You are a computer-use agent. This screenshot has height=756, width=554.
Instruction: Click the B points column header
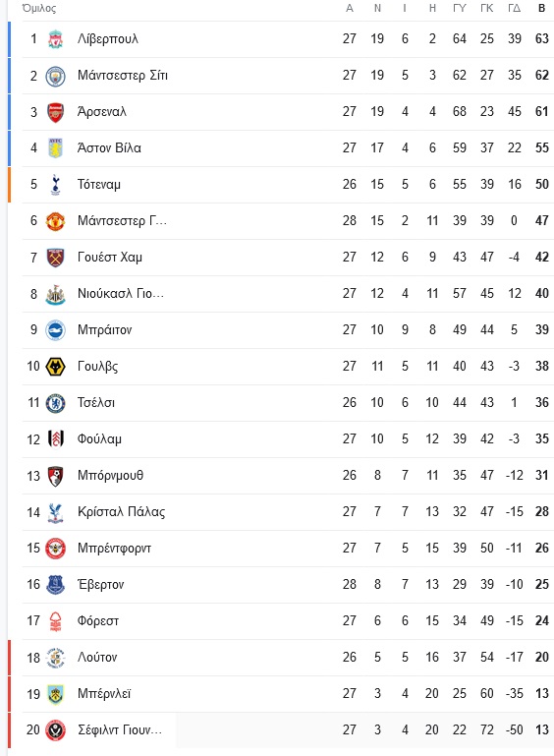[541, 8]
